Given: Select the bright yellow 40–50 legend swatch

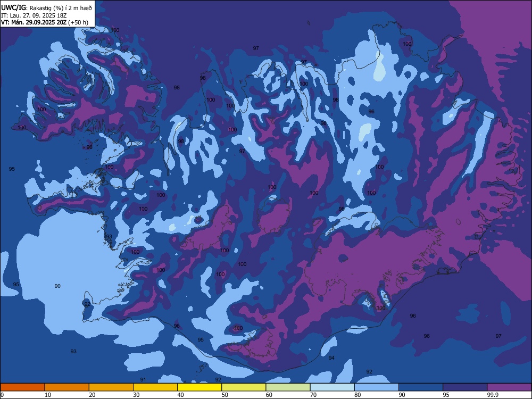Looking at the screenshot, I should click(199, 387).
